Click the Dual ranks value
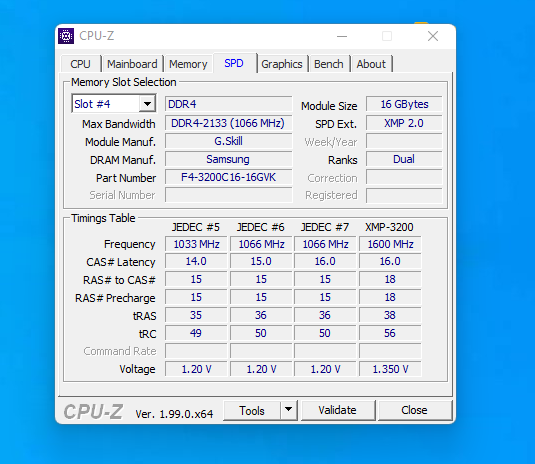Screen dimensions: 535x464 coord(404,159)
